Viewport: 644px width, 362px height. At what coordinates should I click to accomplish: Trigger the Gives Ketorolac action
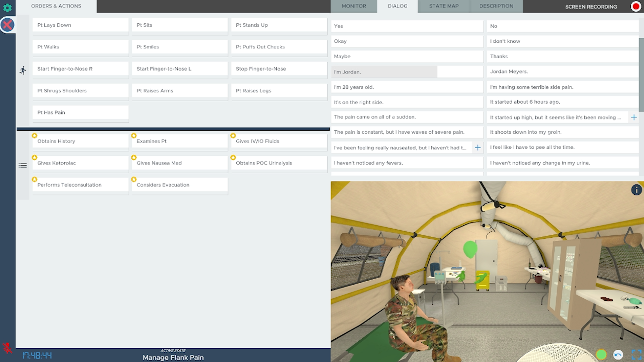coord(80,163)
